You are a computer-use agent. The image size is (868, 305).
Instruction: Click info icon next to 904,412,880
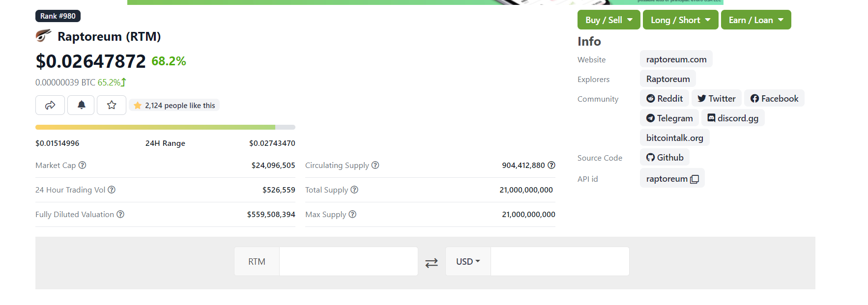(x=551, y=165)
